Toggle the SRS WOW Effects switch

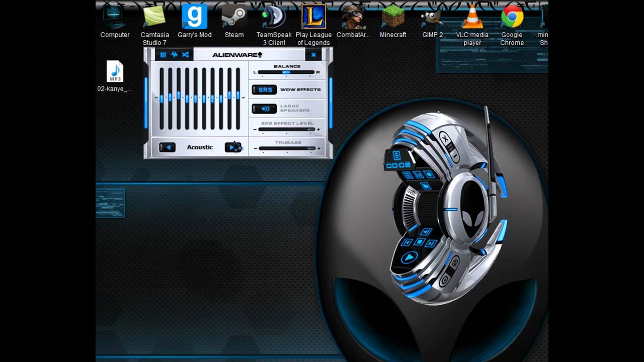pos(264,89)
